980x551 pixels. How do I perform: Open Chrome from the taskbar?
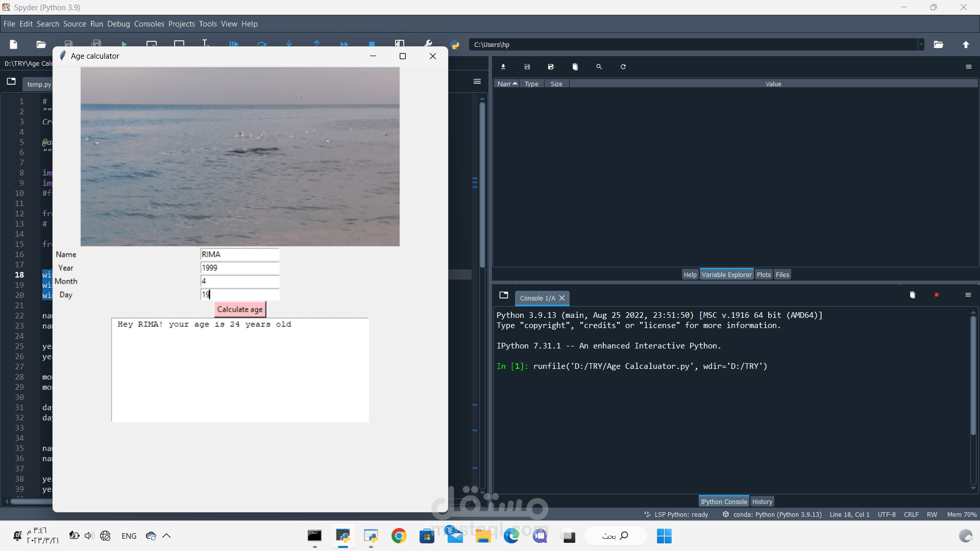pos(399,536)
